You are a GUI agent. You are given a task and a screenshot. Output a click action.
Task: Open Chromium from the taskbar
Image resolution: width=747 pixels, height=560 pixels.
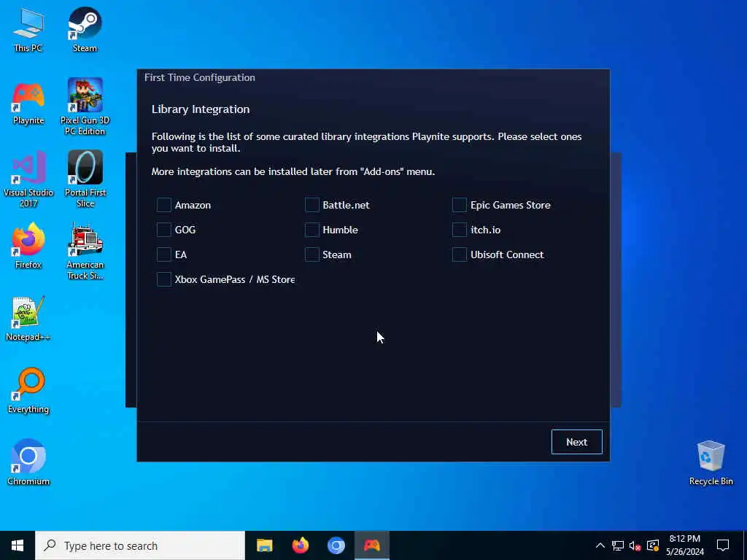click(336, 545)
